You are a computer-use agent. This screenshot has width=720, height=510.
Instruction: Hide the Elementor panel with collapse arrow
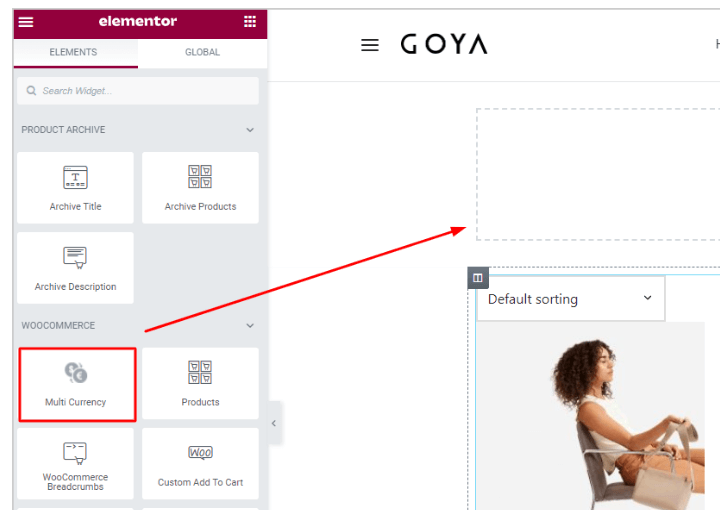click(x=274, y=423)
